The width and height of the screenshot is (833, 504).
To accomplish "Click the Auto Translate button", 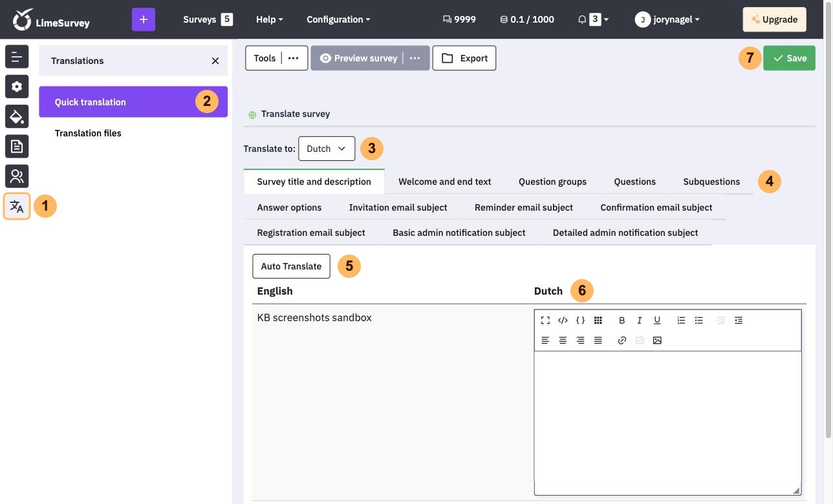I will coord(291,266).
